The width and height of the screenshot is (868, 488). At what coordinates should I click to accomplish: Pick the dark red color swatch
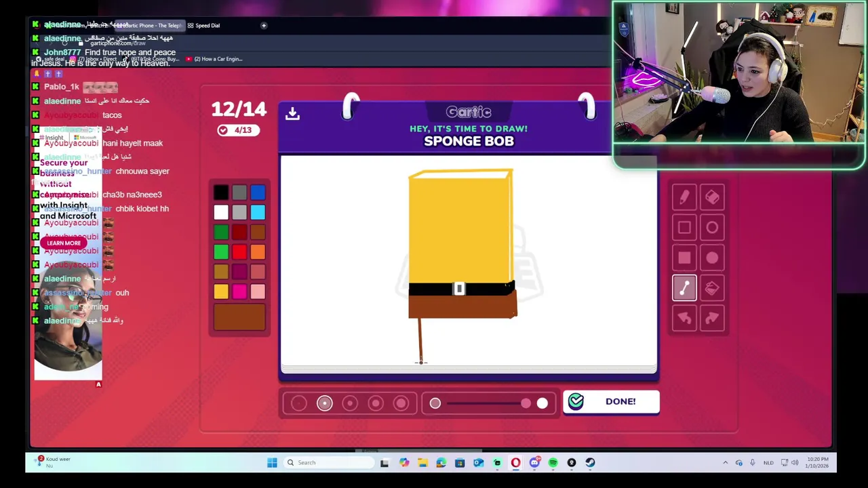click(239, 232)
